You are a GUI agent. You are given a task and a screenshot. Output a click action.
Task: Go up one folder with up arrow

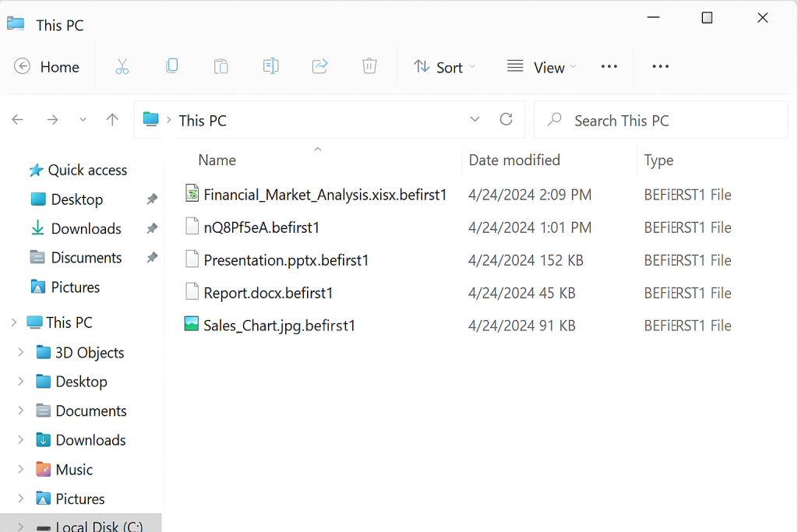[112, 120]
